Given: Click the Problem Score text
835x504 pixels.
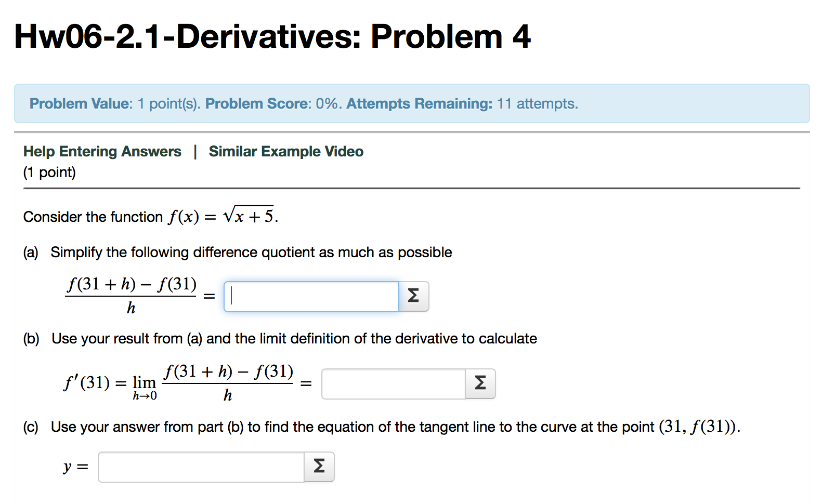Looking at the screenshot, I should point(257,103).
